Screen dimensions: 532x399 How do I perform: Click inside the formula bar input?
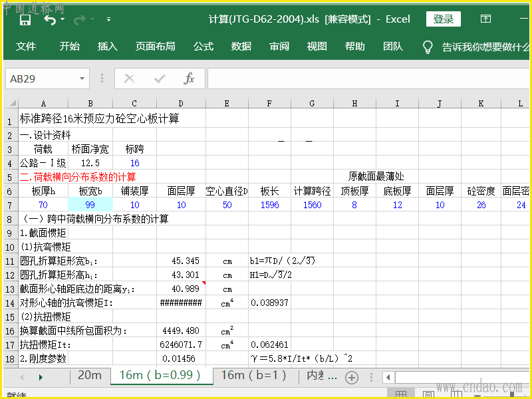pyautogui.click(x=368, y=78)
